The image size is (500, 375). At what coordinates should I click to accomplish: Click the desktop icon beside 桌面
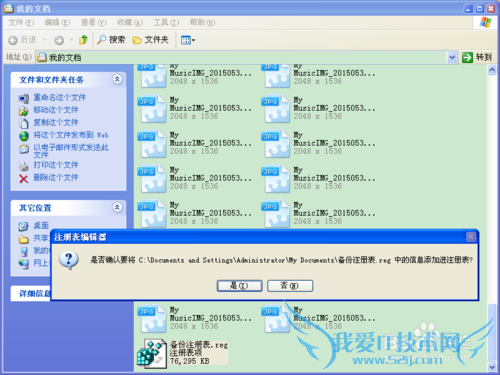click(x=24, y=227)
